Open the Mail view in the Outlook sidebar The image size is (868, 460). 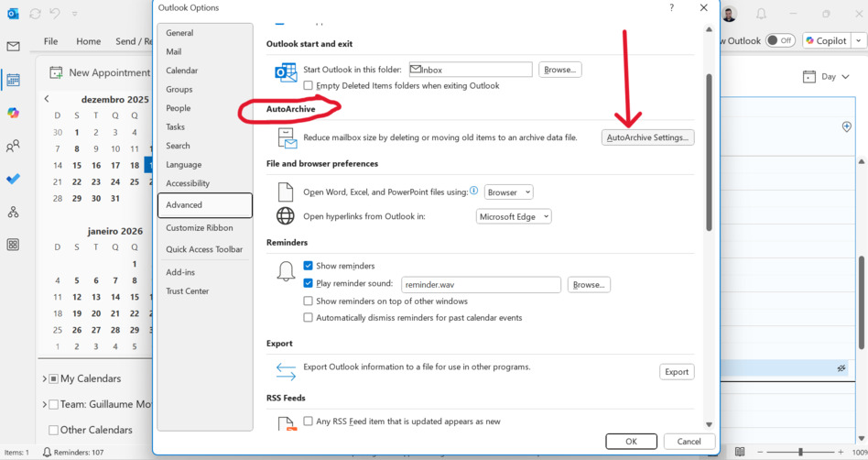14,47
